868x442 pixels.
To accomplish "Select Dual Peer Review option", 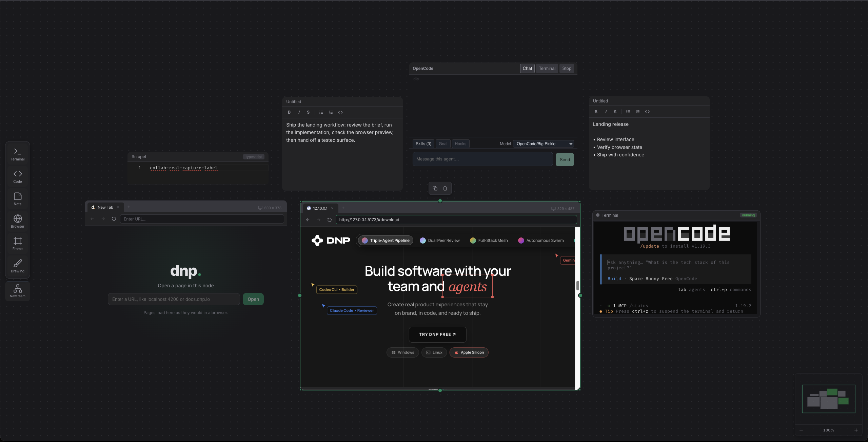I will point(440,241).
